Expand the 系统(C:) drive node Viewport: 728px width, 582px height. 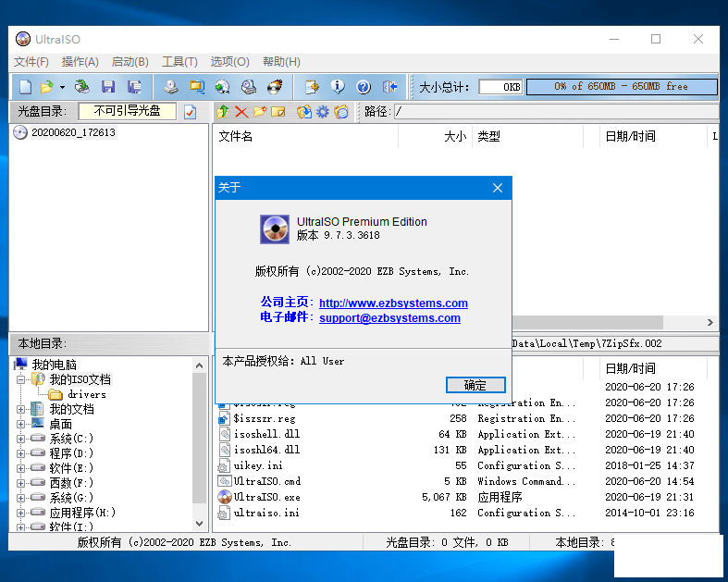(20, 439)
